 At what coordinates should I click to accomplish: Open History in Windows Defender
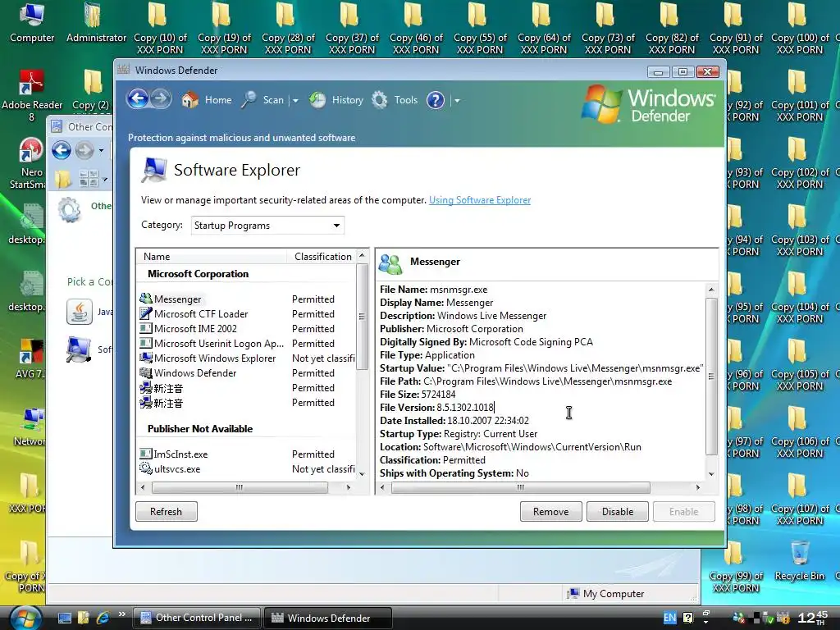336,99
